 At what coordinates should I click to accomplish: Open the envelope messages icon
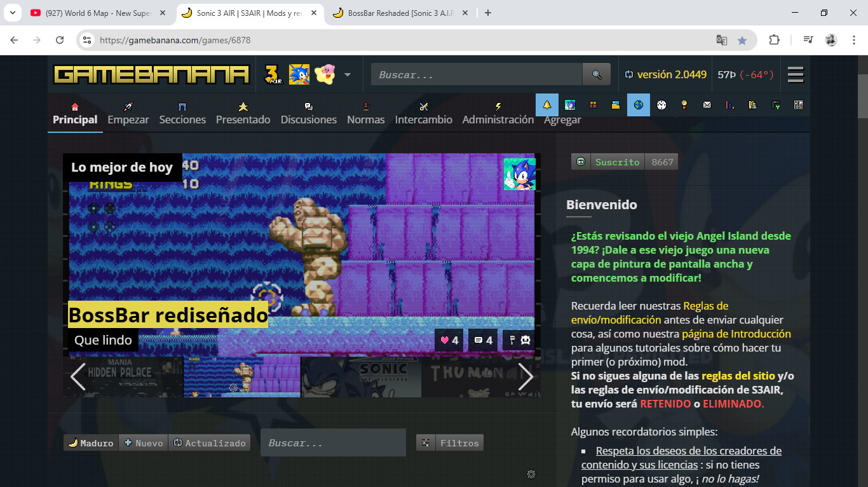[707, 105]
